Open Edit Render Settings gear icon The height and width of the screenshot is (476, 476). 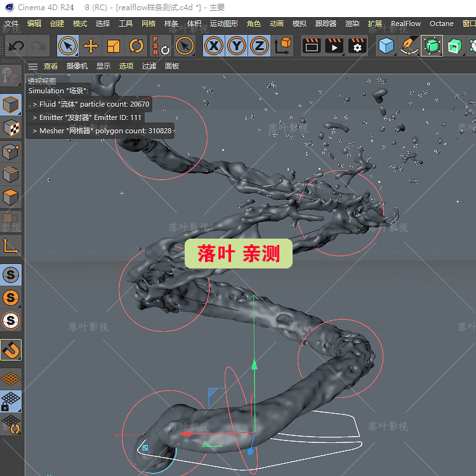(x=357, y=46)
